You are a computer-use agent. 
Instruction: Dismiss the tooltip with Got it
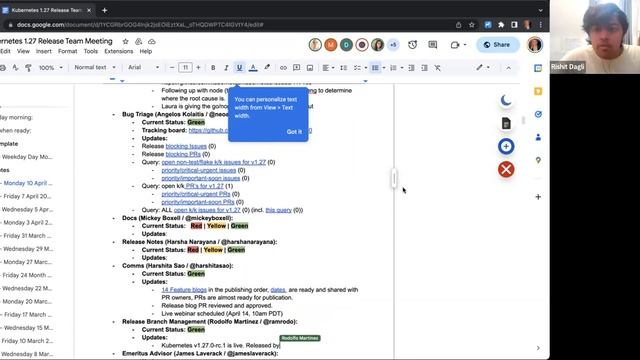(294, 132)
